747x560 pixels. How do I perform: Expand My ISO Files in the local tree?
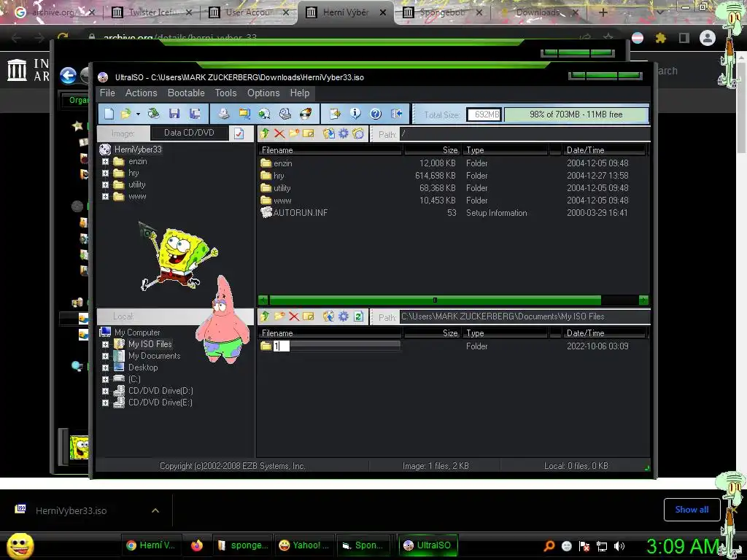pyautogui.click(x=105, y=344)
